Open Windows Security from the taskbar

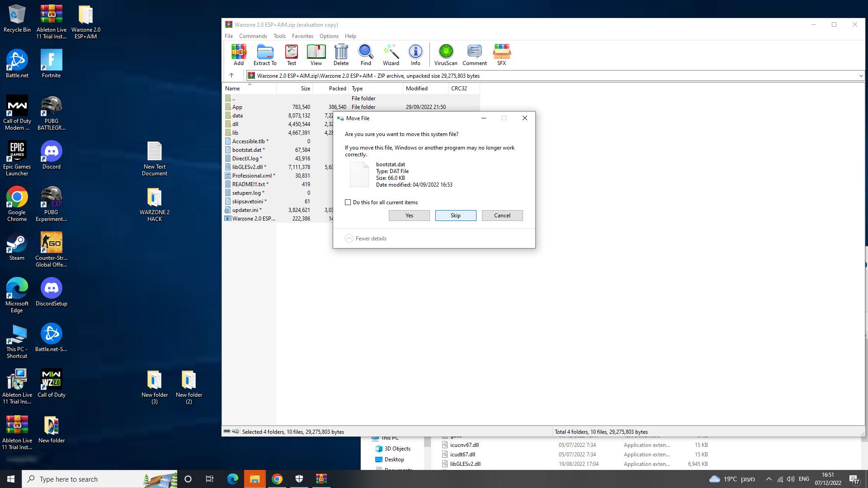[x=299, y=479]
